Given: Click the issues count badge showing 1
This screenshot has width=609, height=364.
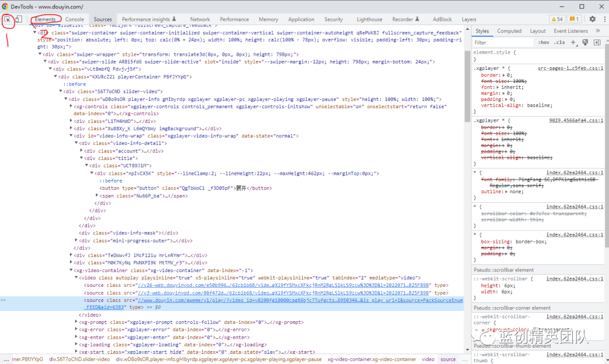Looking at the screenshot, I should coord(574,19).
